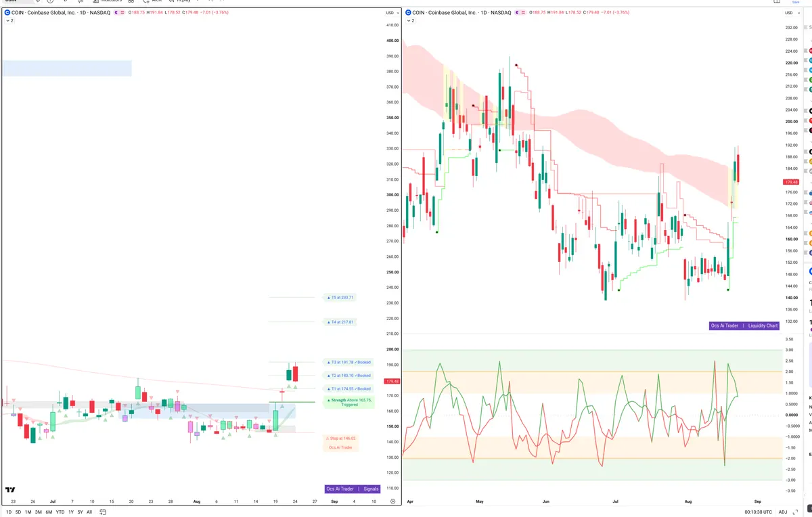812x517 pixels.
Task: Open the go-to-date calendar icon beside All
Action: 103,512
